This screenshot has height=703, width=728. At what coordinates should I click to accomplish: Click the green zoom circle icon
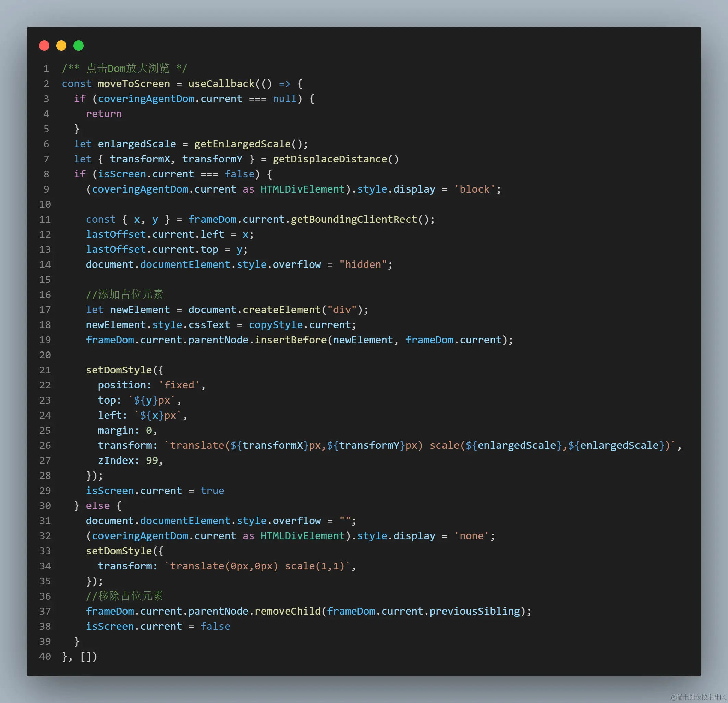[x=78, y=45]
